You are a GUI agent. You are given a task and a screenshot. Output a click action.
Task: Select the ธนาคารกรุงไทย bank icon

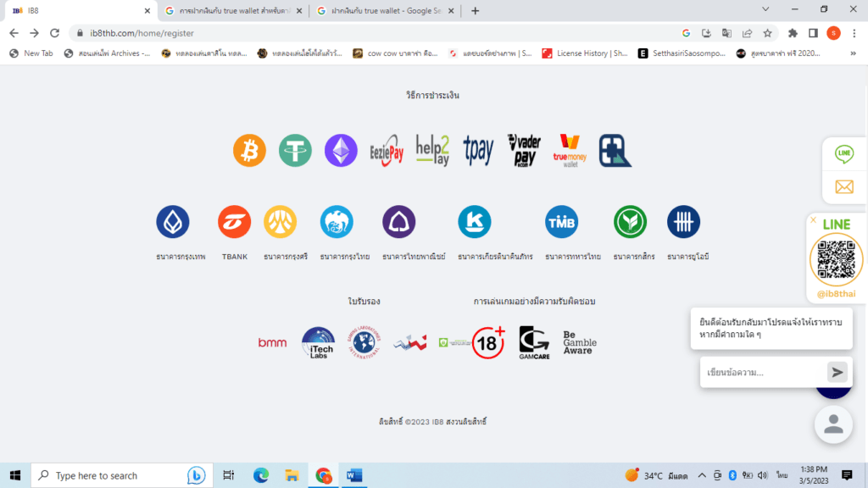click(337, 222)
